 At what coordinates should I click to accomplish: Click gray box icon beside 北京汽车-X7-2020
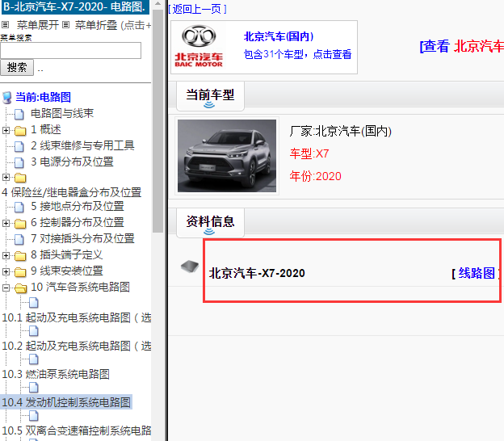(190, 267)
